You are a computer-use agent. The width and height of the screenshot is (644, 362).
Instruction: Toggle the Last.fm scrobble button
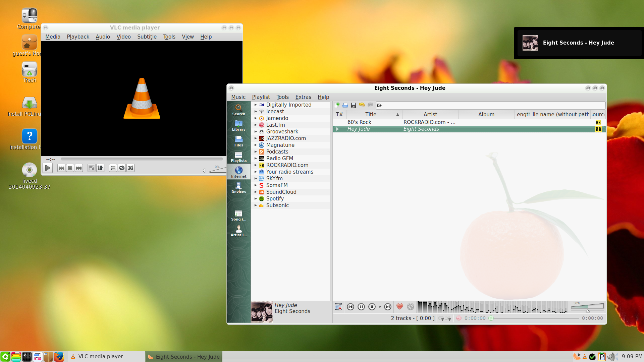[x=459, y=318]
